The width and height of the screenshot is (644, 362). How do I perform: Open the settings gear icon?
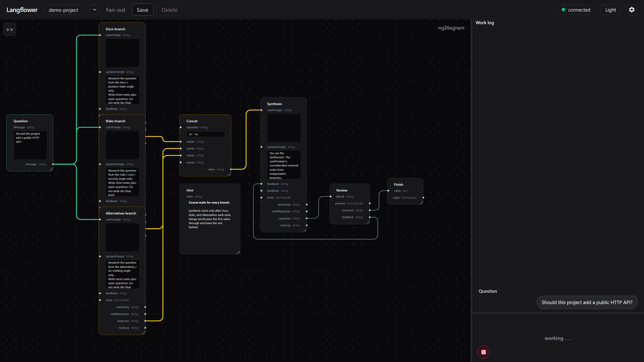632,10
